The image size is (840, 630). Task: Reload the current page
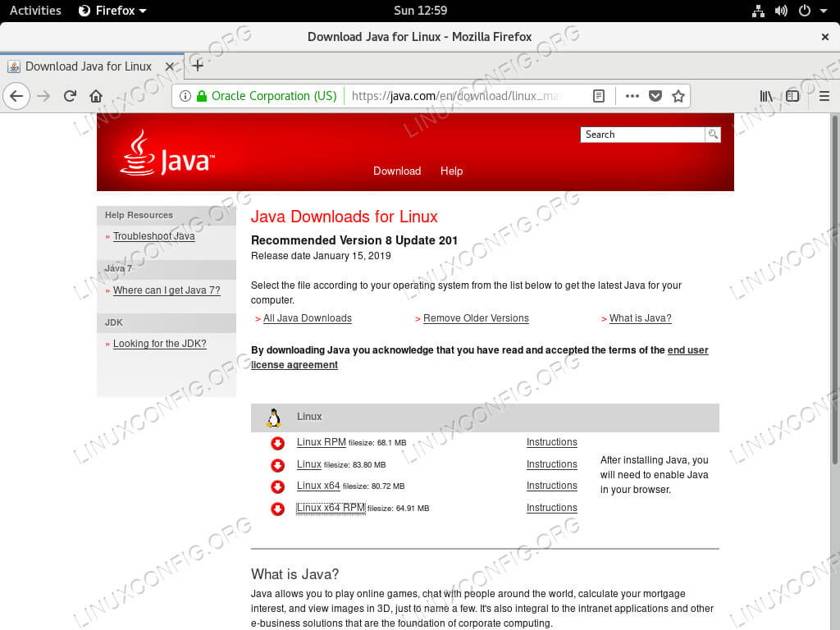point(70,97)
